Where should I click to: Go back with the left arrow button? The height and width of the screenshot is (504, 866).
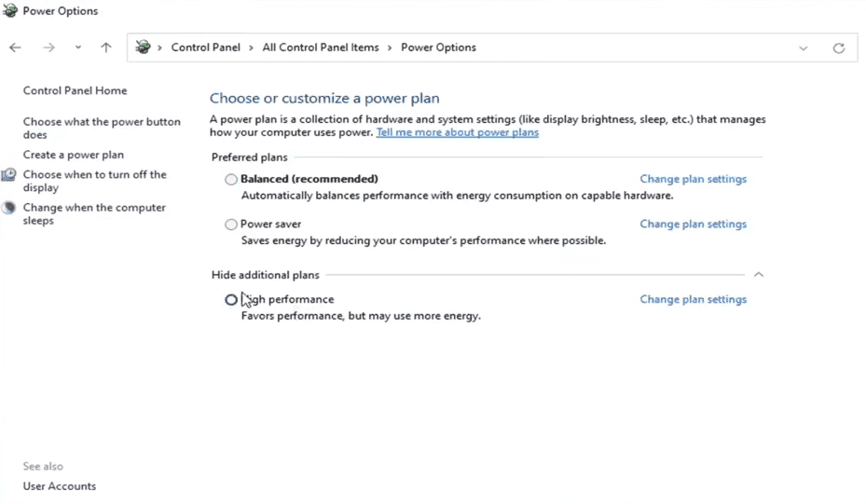(15, 48)
